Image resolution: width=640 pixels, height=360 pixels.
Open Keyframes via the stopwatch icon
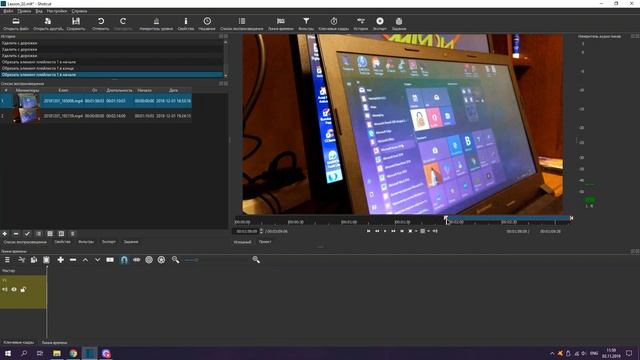click(334, 21)
